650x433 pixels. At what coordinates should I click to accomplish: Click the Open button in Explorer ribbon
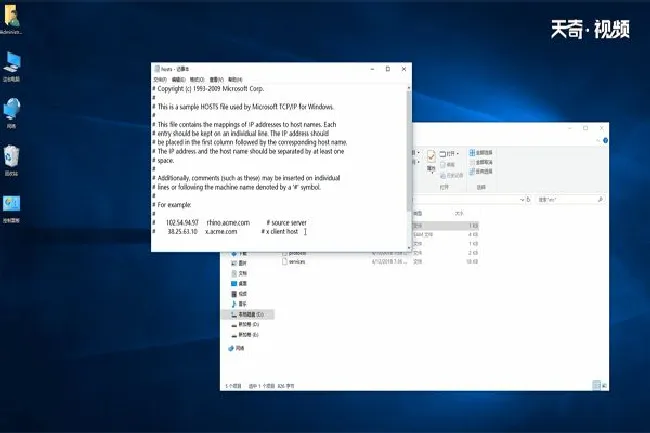point(447,154)
